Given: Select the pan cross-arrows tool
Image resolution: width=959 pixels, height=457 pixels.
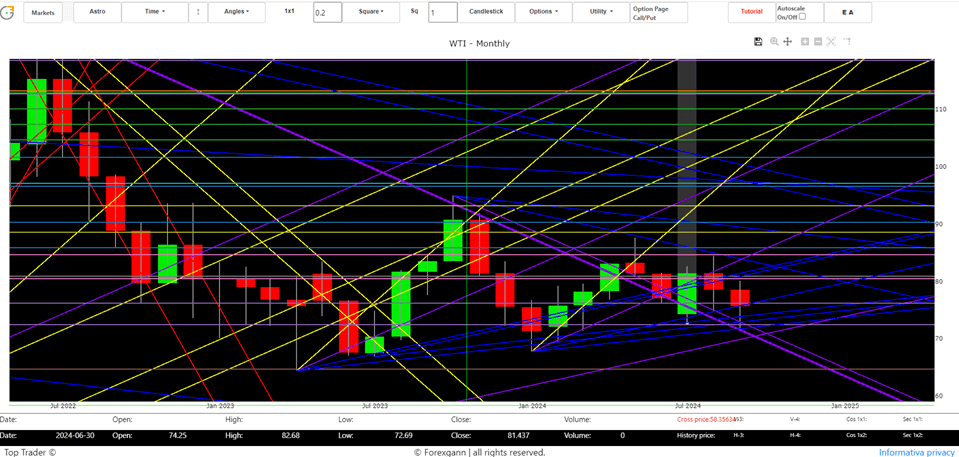Looking at the screenshot, I should pyautogui.click(x=788, y=41).
